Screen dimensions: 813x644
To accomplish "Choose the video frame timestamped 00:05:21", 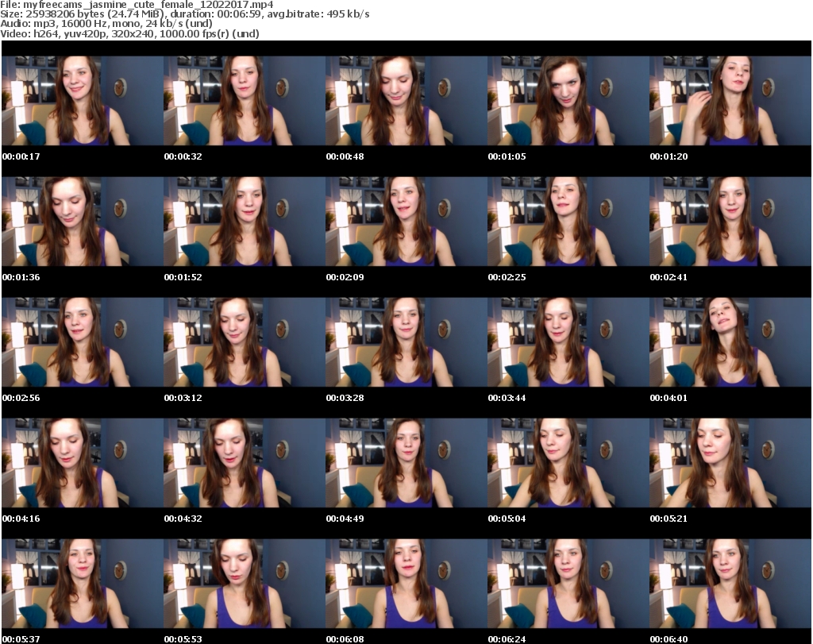I will (x=730, y=463).
